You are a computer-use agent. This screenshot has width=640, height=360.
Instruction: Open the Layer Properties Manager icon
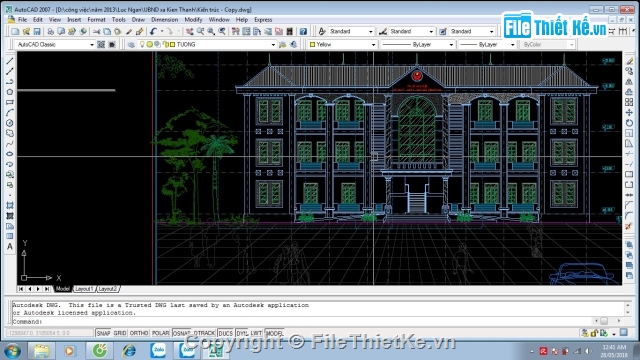(131, 44)
